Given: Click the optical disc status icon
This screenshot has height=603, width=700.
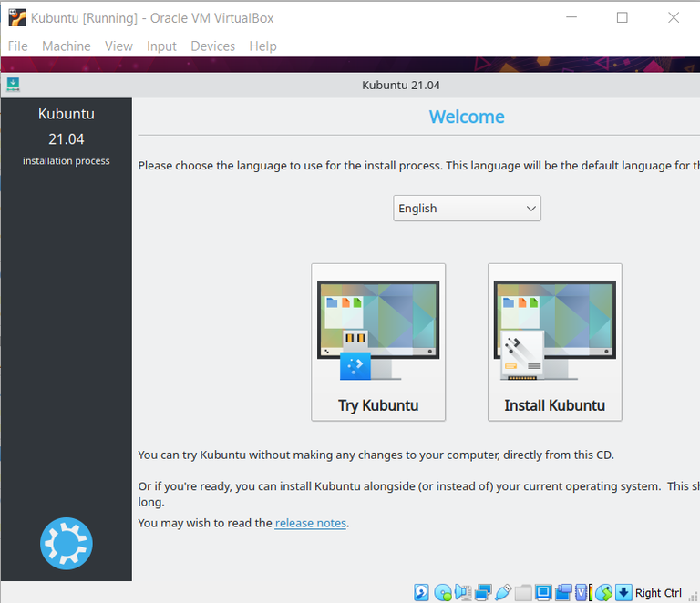Looking at the screenshot, I should coord(443,592).
